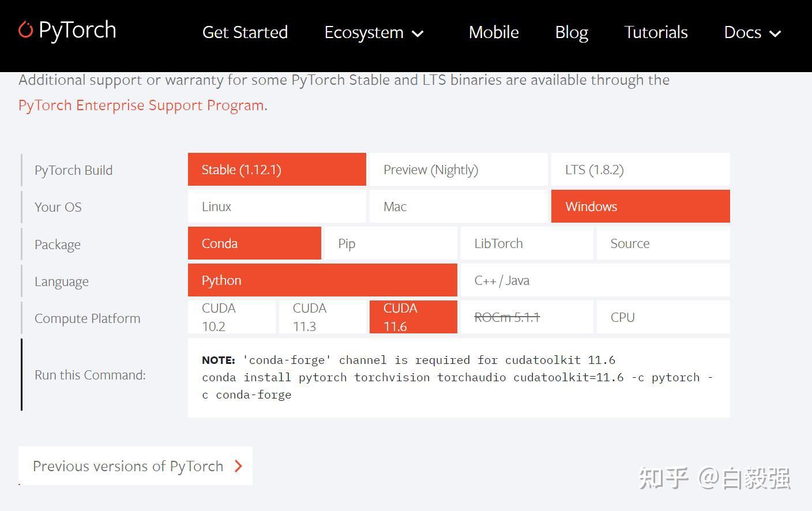Screen dimensions: 812x511
Task: Select Pip as the package manager
Action: pyautogui.click(x=390, y=243)
